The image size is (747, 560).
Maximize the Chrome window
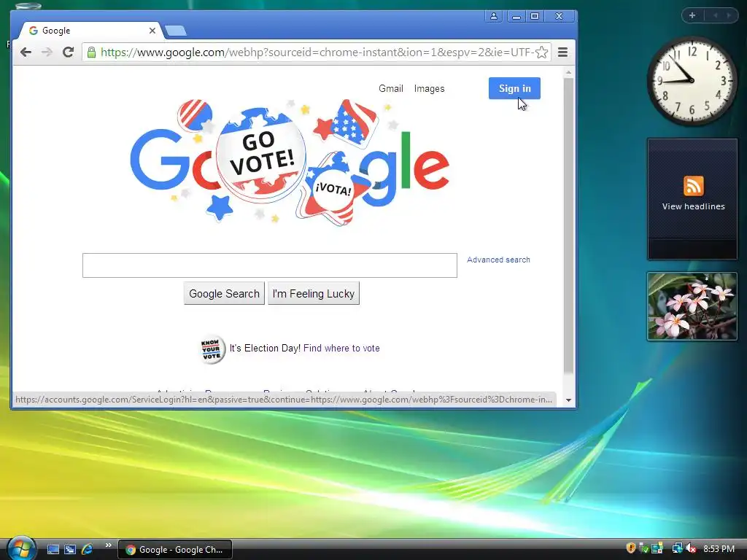(x=535, y=16)
